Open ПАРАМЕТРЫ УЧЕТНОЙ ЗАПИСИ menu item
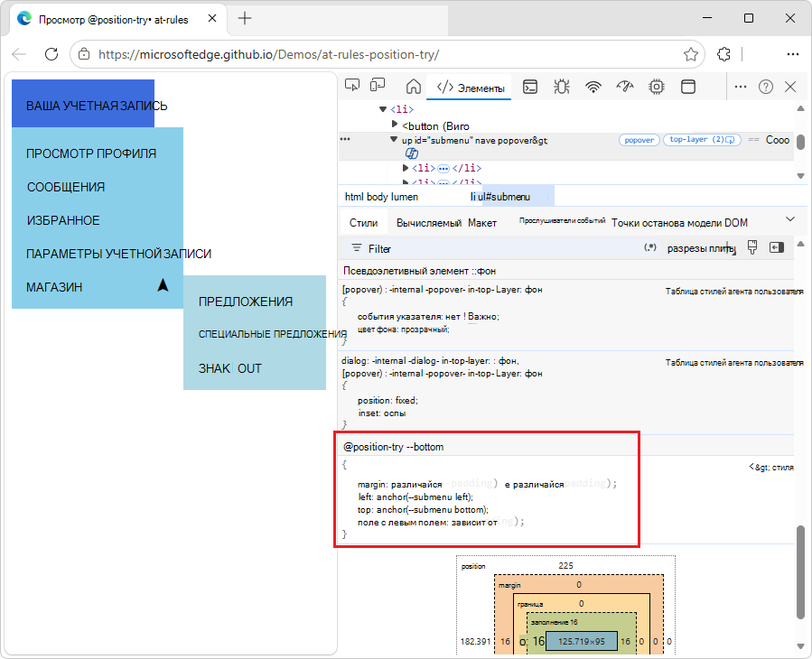812x659 pixels. coord(118,254)
